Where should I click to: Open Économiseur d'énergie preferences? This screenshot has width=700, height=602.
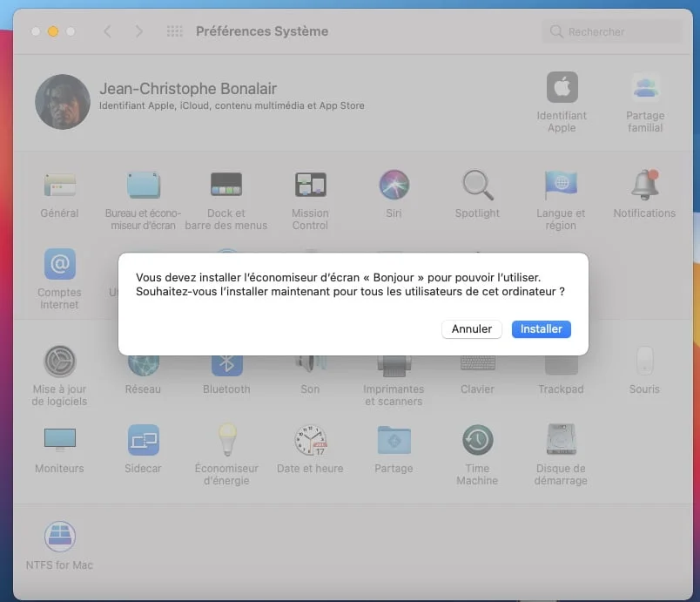coord(226,442)
